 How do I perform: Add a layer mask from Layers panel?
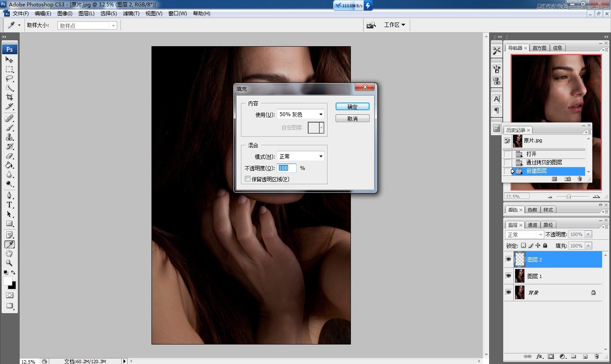pos(551,356)
